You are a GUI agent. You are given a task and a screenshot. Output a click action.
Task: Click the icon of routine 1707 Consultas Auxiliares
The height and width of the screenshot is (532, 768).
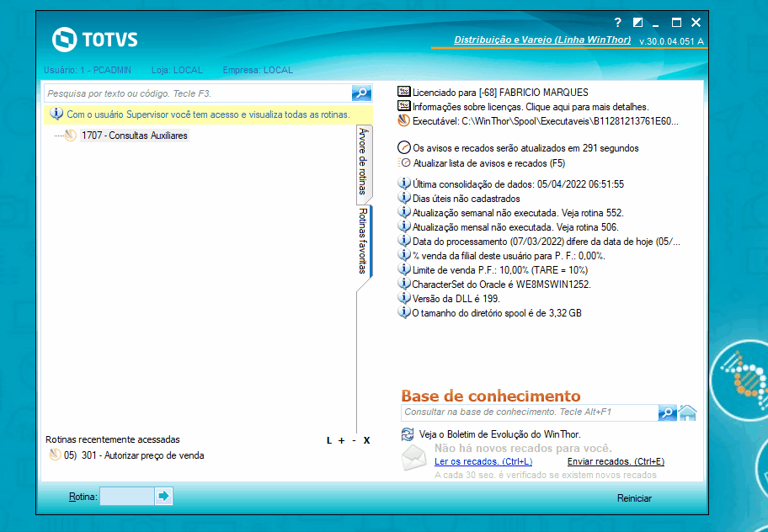pos(71,135)
